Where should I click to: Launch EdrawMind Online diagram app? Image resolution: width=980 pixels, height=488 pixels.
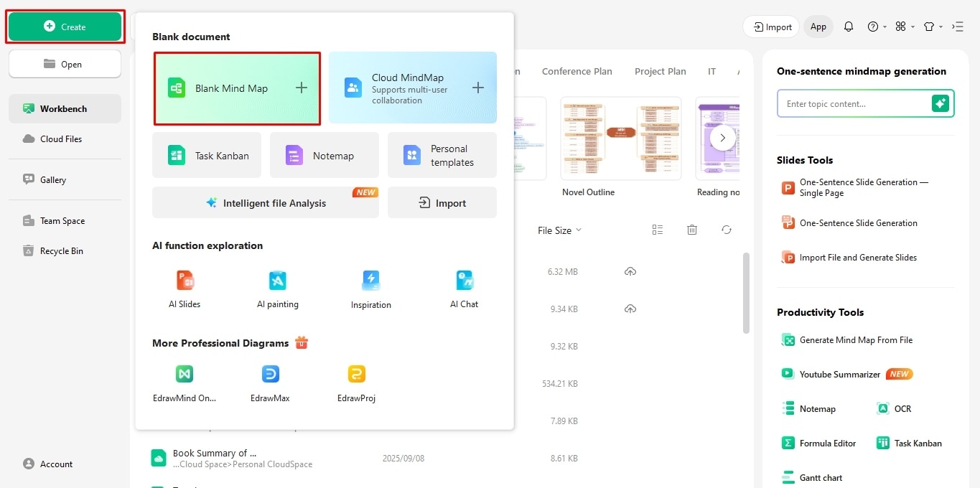(x=185, y=383)
